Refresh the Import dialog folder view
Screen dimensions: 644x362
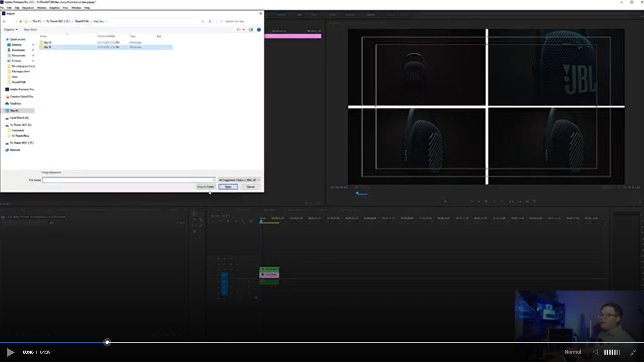click(210, 21)
